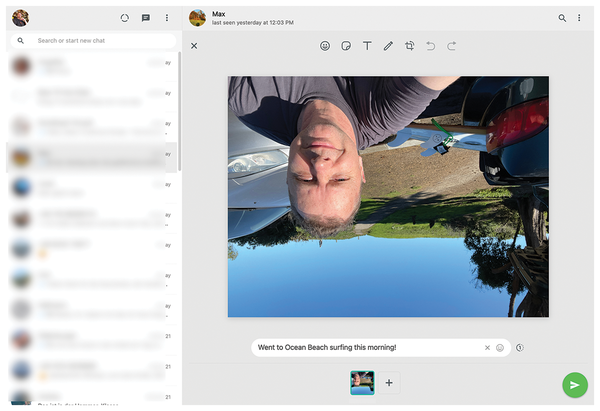Open Max chat options menu
Screen dimensions: 600x411
(579, 18)
